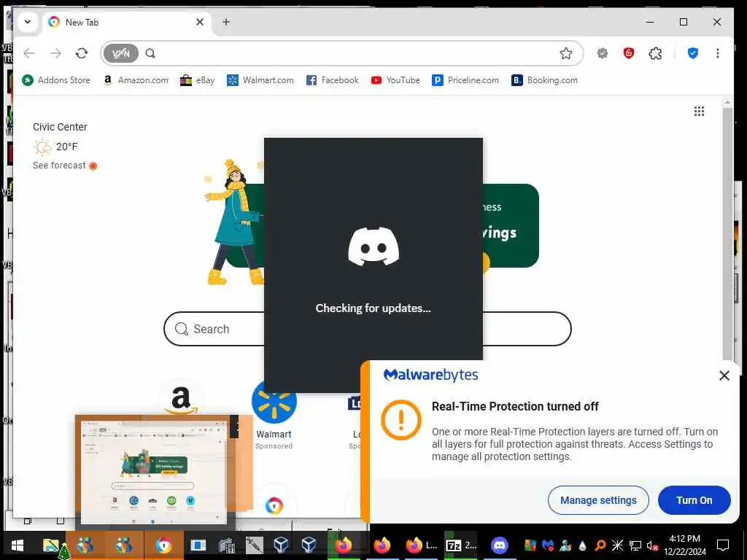Viewport: 747px width, 560px height.
Task: Open the notification center icon
Action: pyautogui.click(x=723, y=545)
